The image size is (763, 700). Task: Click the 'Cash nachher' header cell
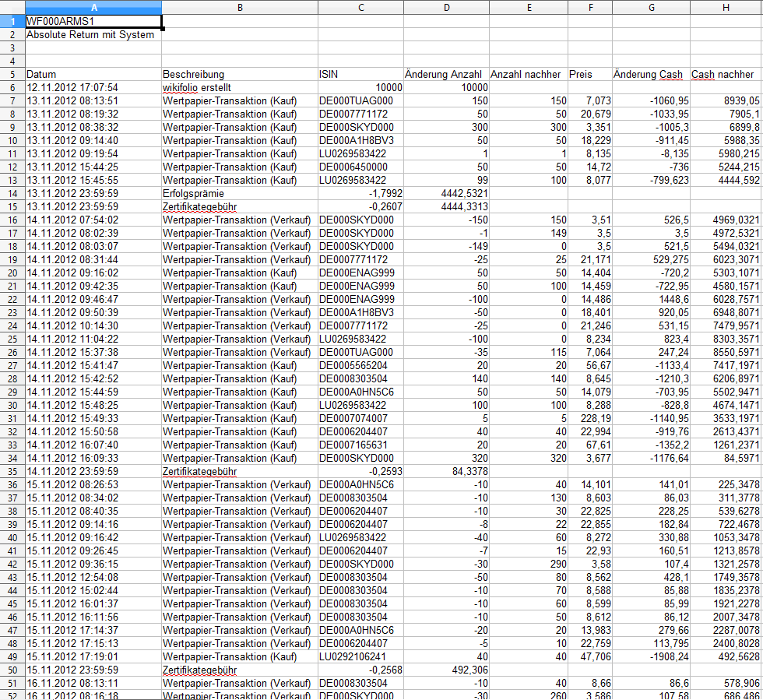[723, 75]
